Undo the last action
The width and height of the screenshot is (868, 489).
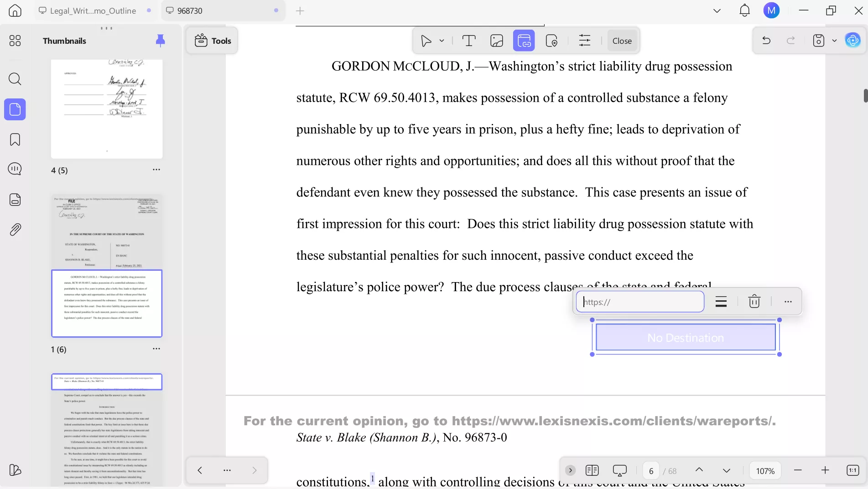[765, 41]
